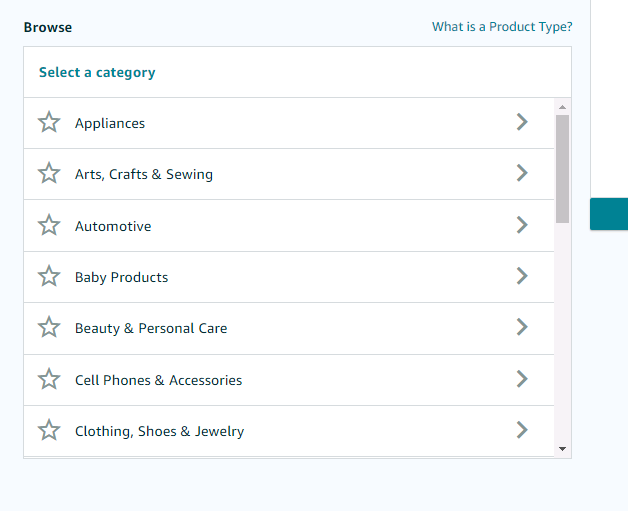This screenshot has width=628, height=511.
Task: Click chevron beside Beauty & Personal Care
Action: (521, 327)
